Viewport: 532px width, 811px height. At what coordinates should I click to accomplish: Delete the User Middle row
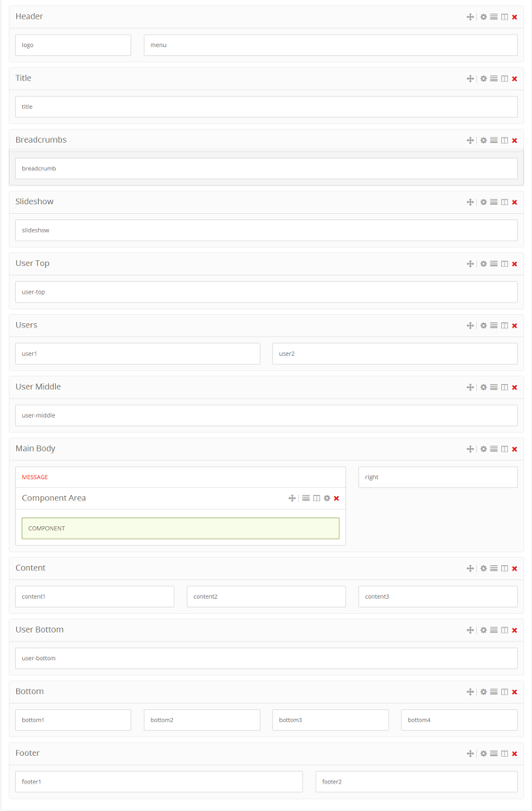[514, 388]
